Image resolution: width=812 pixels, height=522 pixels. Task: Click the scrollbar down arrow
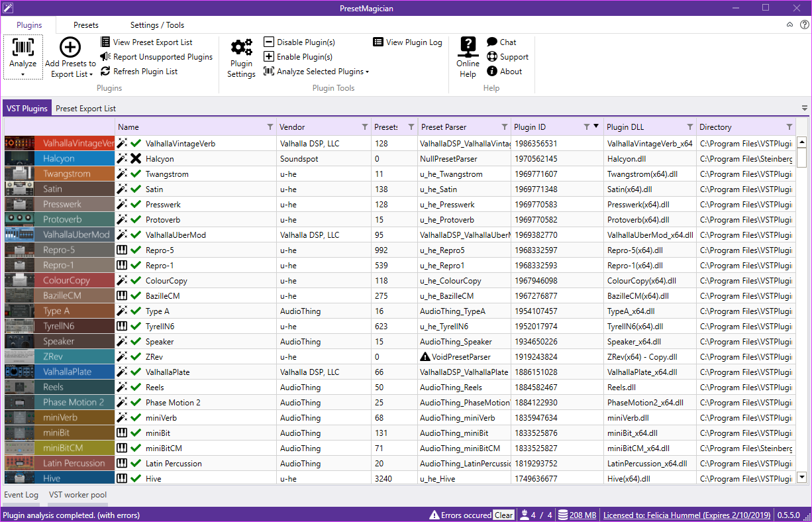[x=801, y=477]
